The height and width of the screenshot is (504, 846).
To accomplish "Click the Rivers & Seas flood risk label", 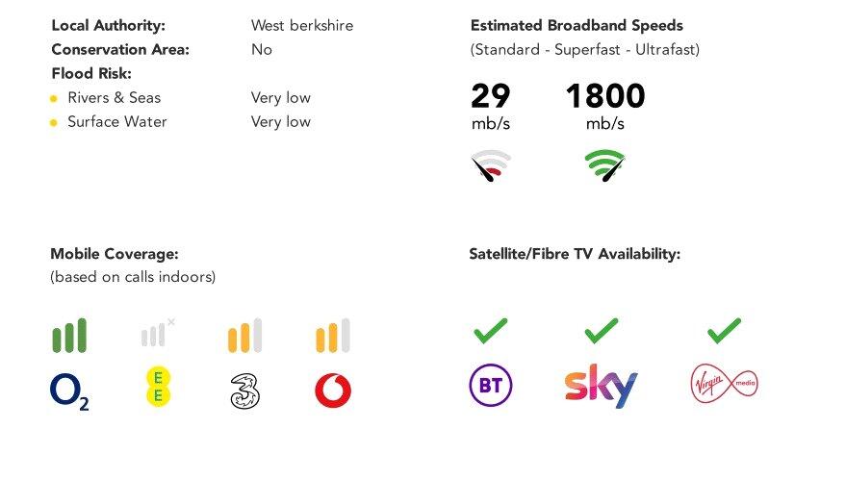I will pos(114,97).
